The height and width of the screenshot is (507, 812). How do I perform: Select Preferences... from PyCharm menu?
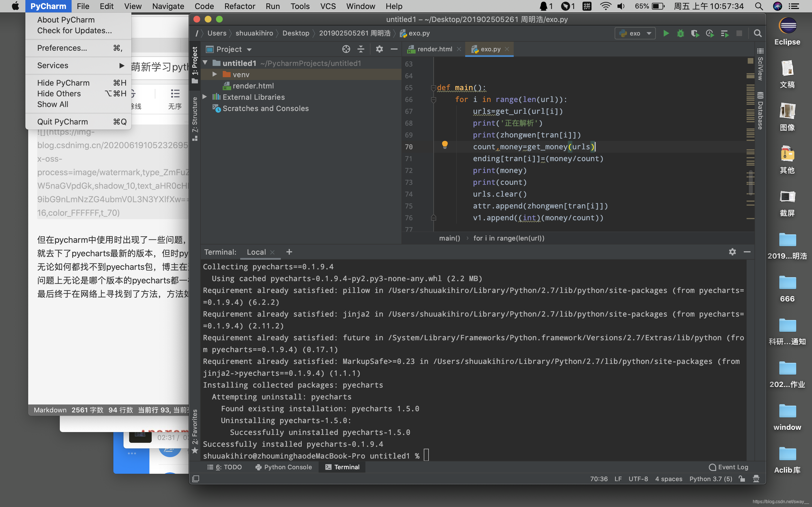tap(62, 48)
